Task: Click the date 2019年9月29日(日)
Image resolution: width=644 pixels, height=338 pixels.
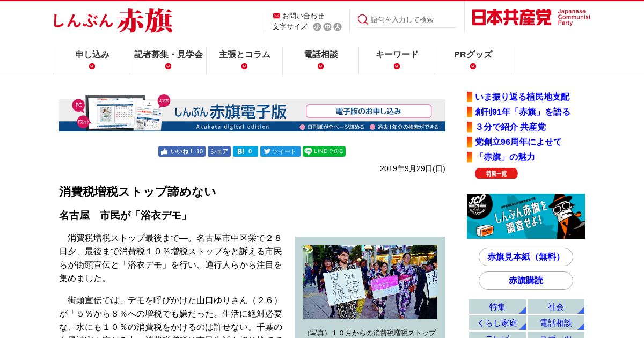Action: click(x=413, y=168)
